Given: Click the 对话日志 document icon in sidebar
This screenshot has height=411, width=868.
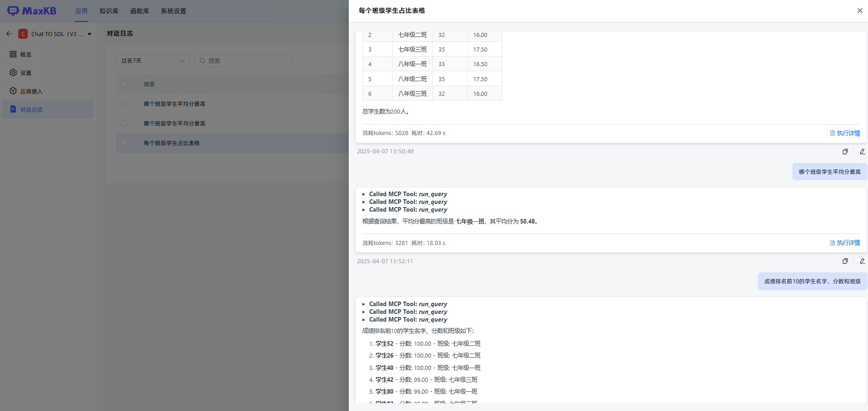Looking at the screenshot, I should 13,109.
